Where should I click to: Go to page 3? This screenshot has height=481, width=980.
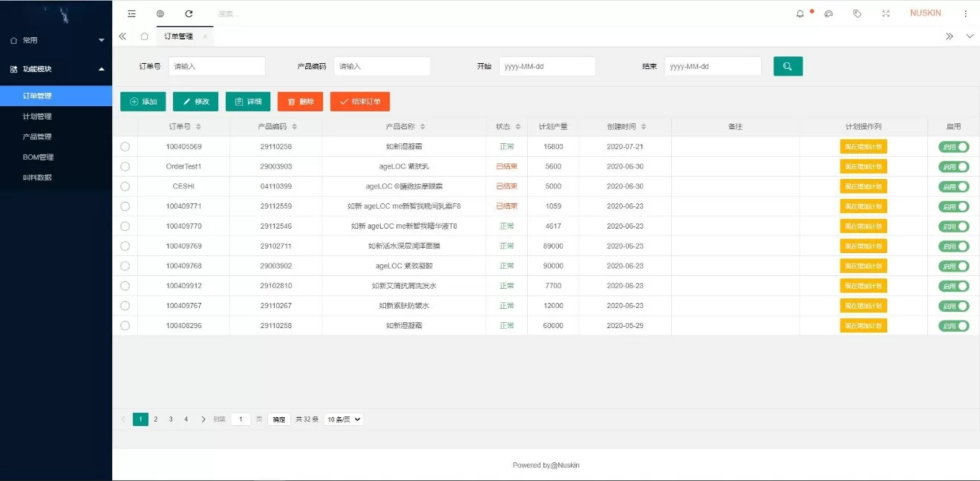pyautogui.click(x=171, y=419)
